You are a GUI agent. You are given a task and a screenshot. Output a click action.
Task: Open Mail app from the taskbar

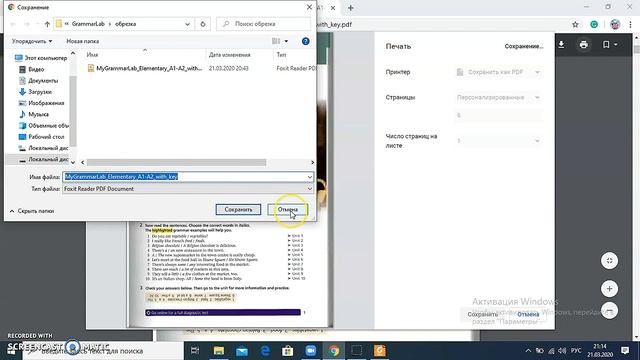(242, 351)
